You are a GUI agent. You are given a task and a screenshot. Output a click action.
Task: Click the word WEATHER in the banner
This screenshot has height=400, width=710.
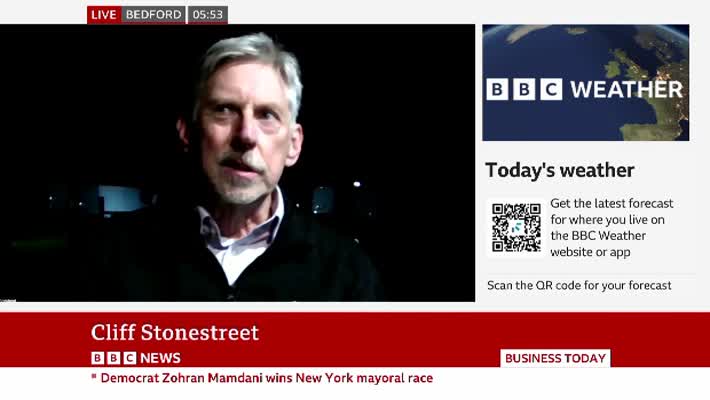627,89
